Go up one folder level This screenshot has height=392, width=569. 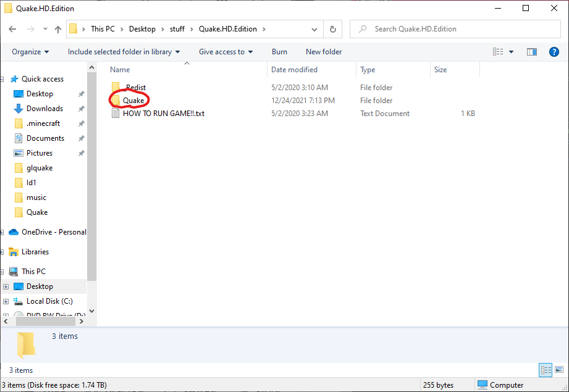[57, 29]
